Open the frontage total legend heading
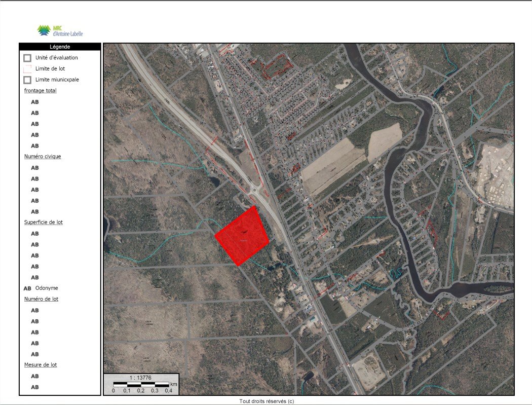The width and height of the screenshot is (532, 405). click(40, 91)
